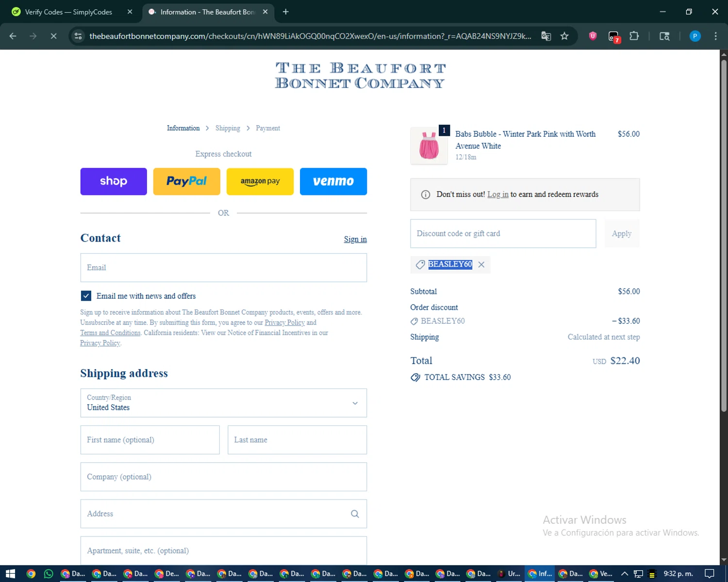Pay with Venmo express checkout
The width and height of the screenshot is (728, 582).
333,181
